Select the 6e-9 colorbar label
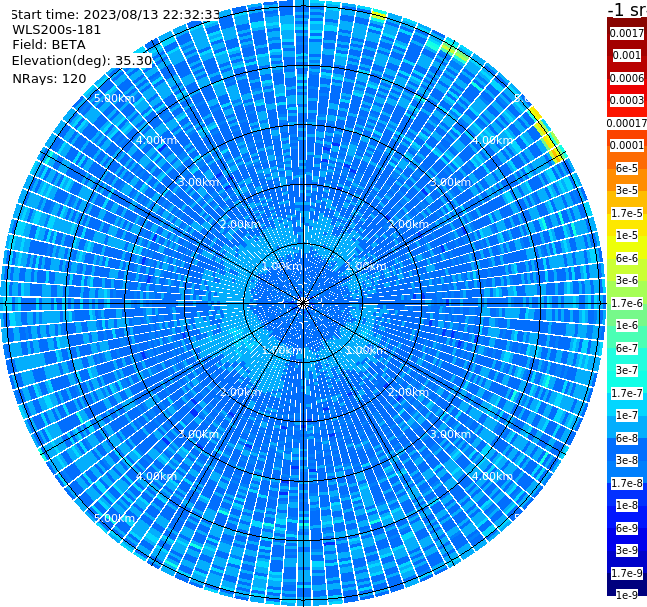 click(x=627, y=528)
